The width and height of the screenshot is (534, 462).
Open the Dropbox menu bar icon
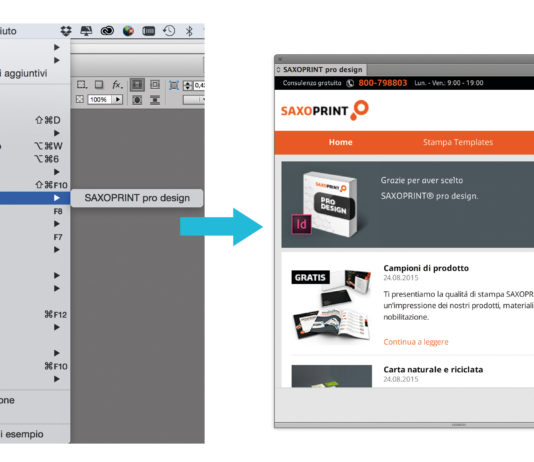(x=66, y=31)
